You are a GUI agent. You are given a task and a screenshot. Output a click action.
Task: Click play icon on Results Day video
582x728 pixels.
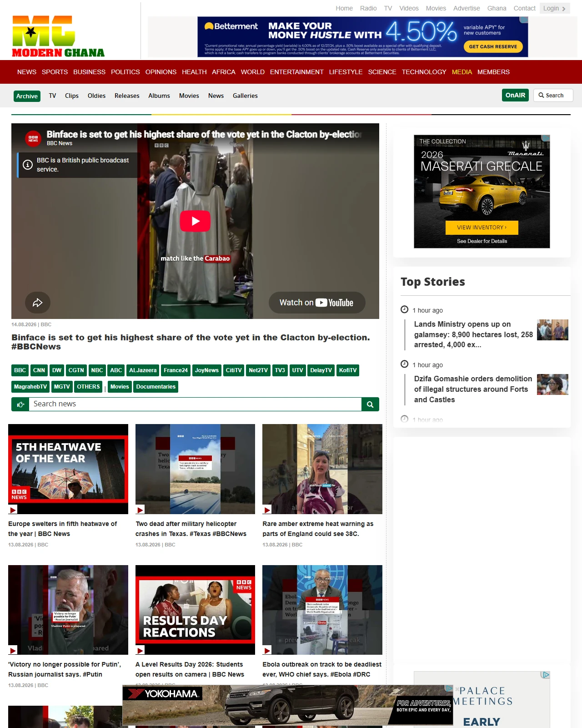click(140, 651)
